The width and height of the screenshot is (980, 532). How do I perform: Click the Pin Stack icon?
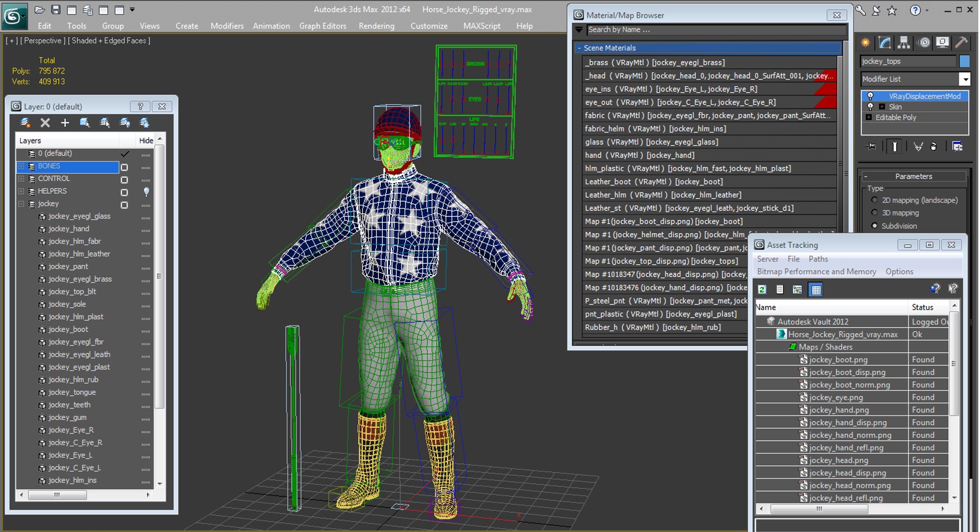tap(871, 147)
